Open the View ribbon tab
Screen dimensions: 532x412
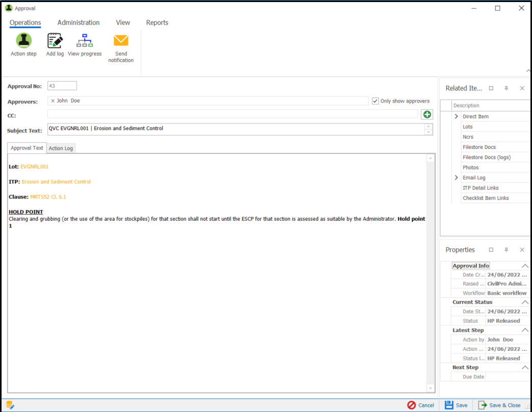[123, 22]
